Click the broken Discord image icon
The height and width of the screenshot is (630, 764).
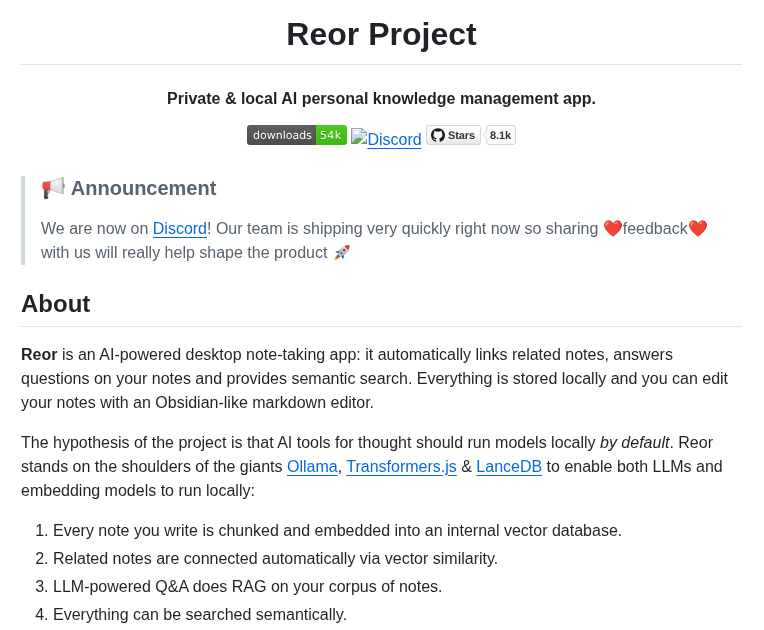(x=359, y=136)
